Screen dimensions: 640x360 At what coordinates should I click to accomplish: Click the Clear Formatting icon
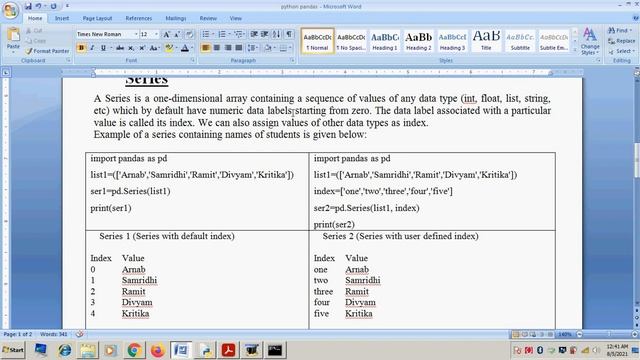[189, 34]
